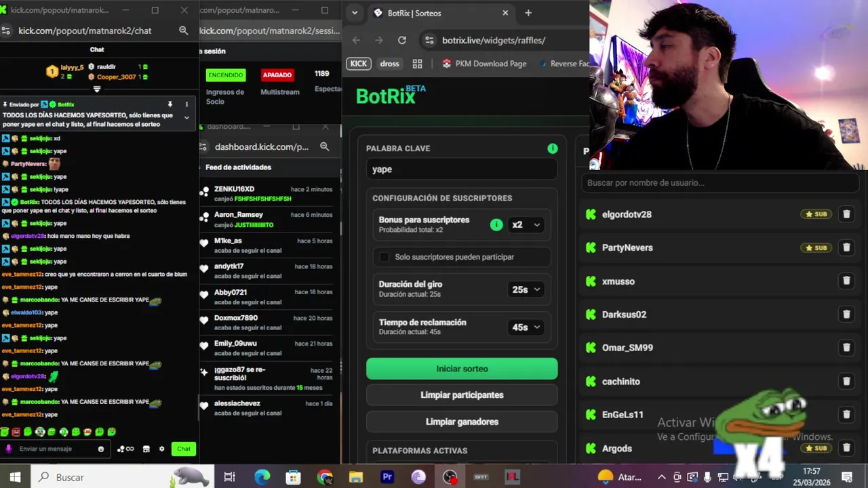Delete Omar_SM99 via trash icon
The height and width of the screenshot is (488, 868).
pyautogui.click(x=846, y=348)
